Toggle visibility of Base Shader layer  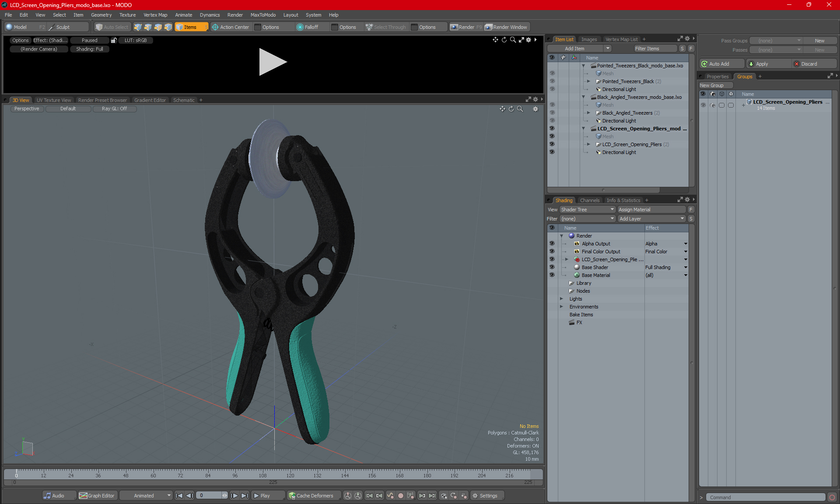tap(552, 267)
